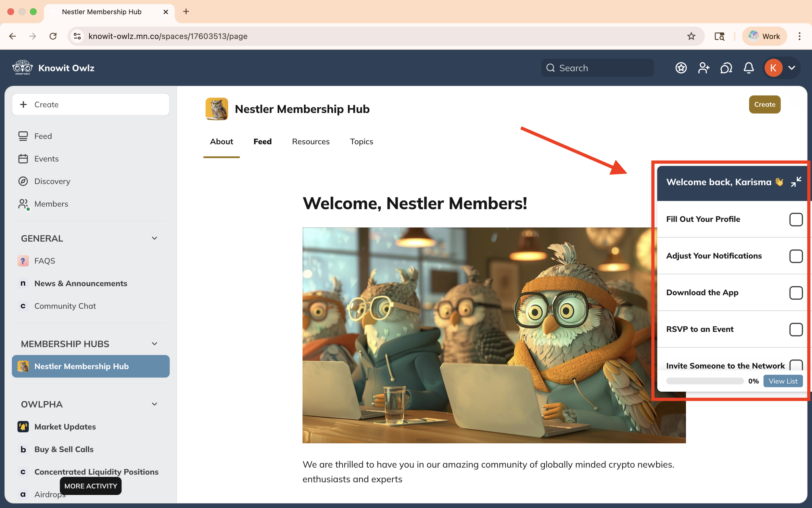
Task: Open the profile avatar dropdown menu
Action: 792,68
